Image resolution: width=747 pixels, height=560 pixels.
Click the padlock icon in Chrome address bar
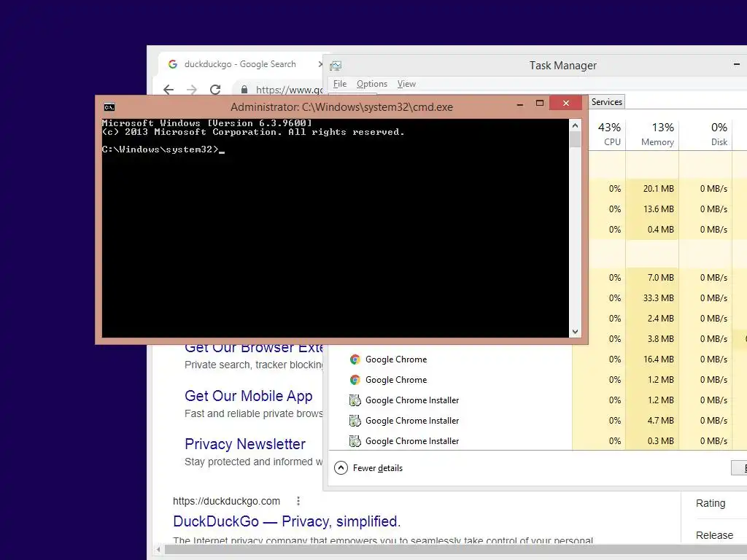click(244, 89)
